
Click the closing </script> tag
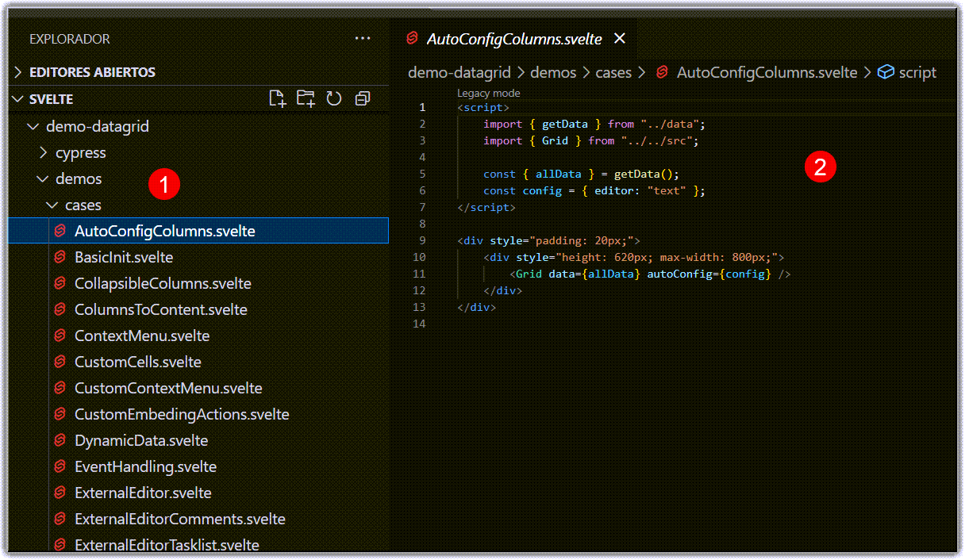click(486, 207)
